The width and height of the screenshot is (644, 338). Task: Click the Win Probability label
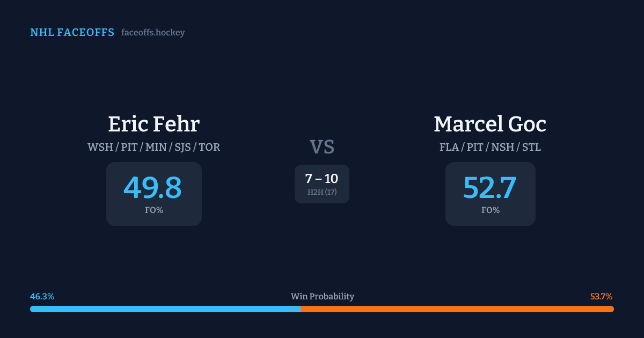point(322,297)
